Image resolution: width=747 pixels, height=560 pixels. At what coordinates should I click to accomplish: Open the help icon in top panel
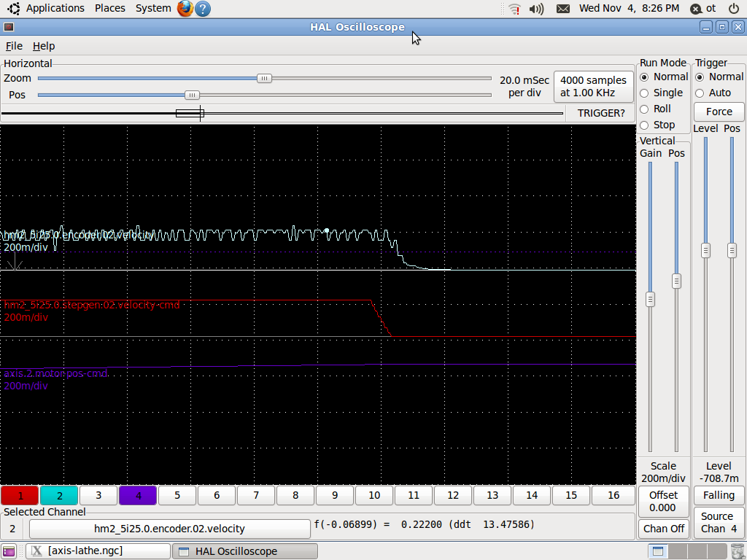point(203,9)
